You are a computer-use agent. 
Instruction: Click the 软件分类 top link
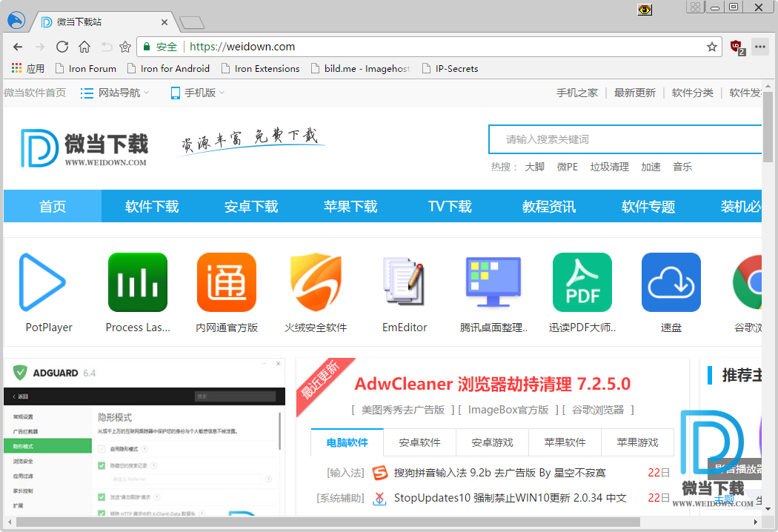click(692, 93)
